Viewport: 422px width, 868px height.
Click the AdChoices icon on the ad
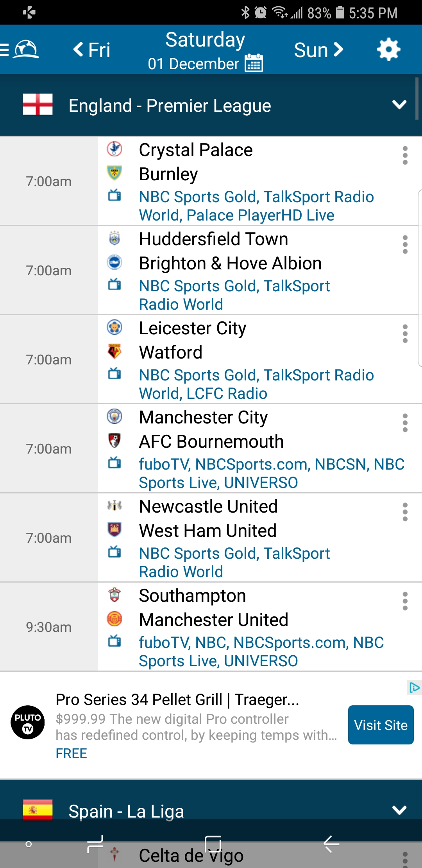[414, 687]
